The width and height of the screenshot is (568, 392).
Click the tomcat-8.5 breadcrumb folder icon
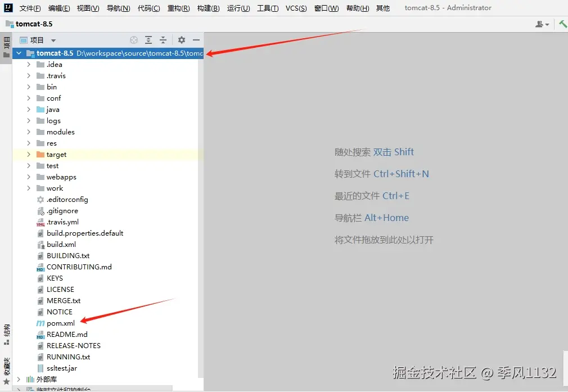pos(10,24)
